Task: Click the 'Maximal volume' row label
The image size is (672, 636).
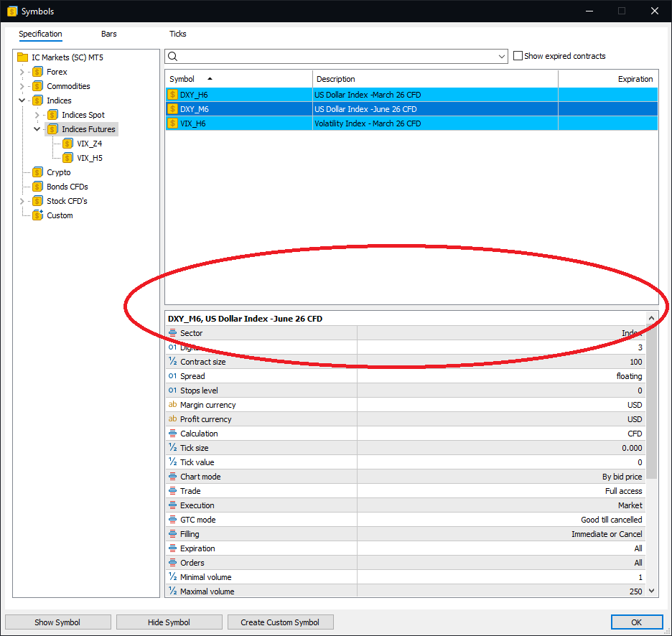Action: pyautogui.click(x=207, y=591)
